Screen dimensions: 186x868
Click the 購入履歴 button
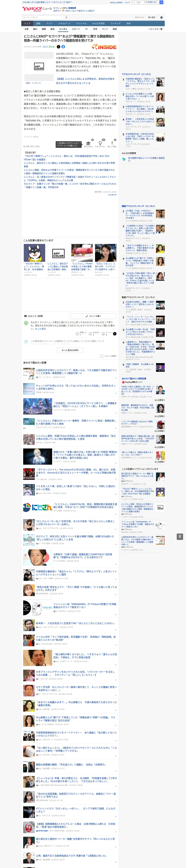click(152, 17)
